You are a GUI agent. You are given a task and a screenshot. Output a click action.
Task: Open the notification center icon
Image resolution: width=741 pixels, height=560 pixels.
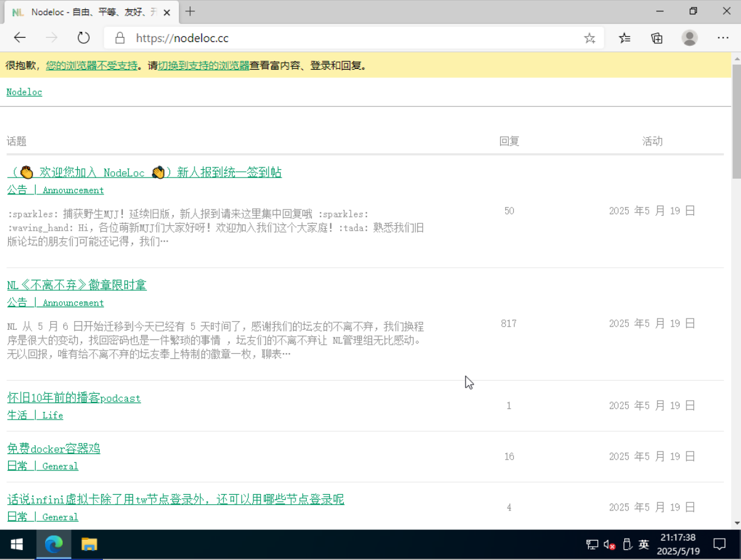719,545
